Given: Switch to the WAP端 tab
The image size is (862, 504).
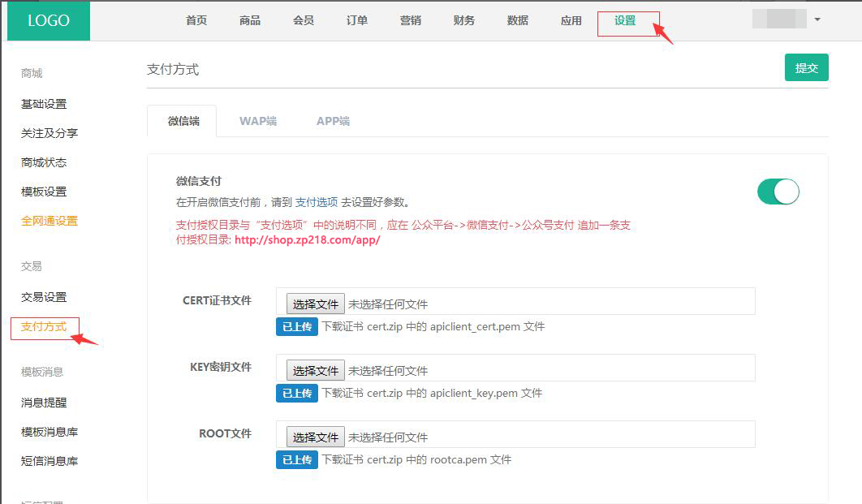Looking at the screenshot, I should 258,121.
